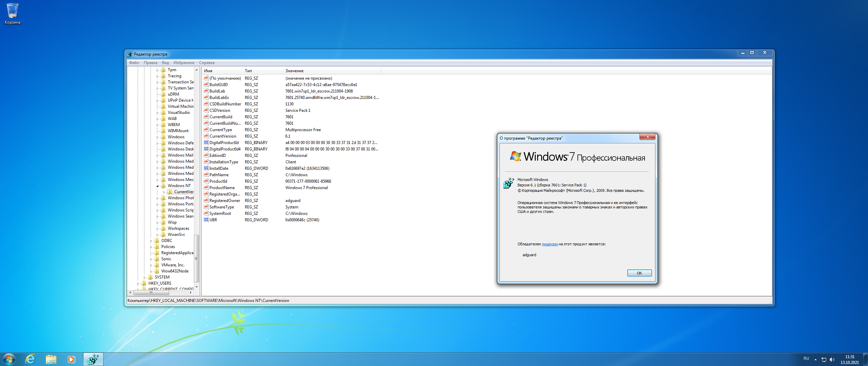Viewport: 868px width, 366px height.
Task: Expand the CurrentVersion tree node
Action: point(164,192)
